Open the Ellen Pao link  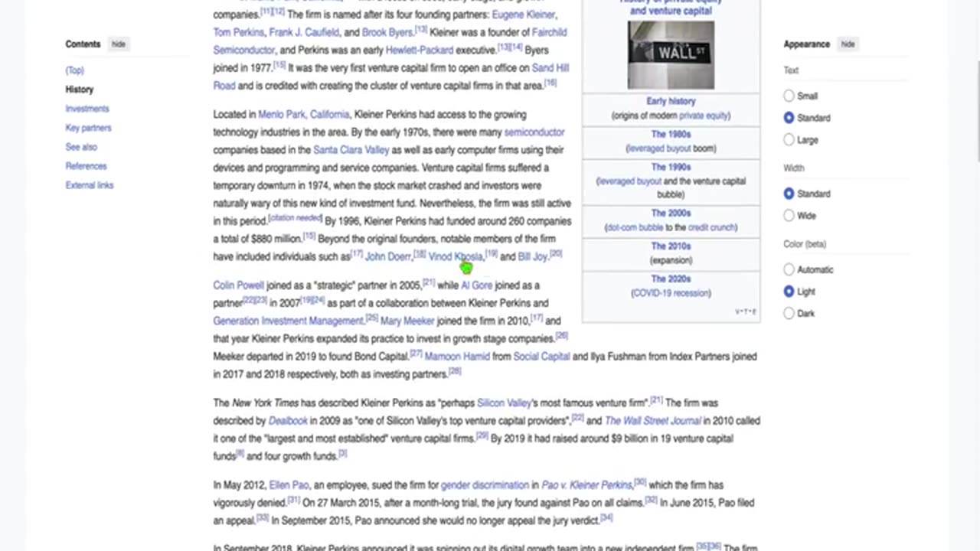click(x=289, y=485)
